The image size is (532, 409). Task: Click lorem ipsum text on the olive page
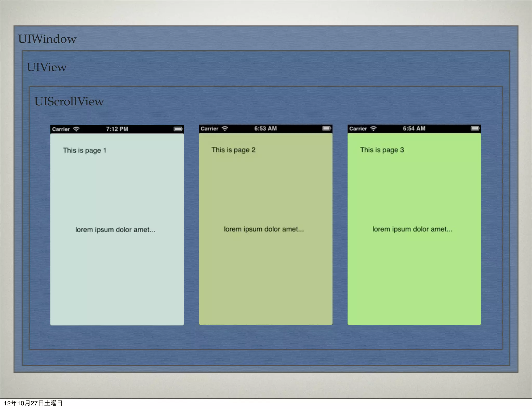click(x=264, y=229)
